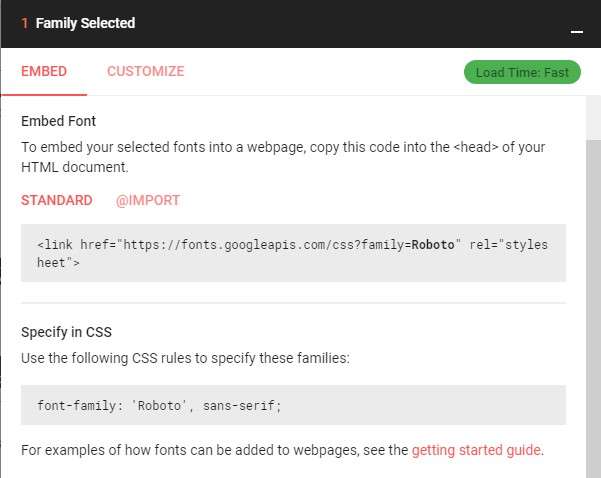601x478 pixels.
Task: Click the font-family CSS rule code box
Action: coord(293,405)
